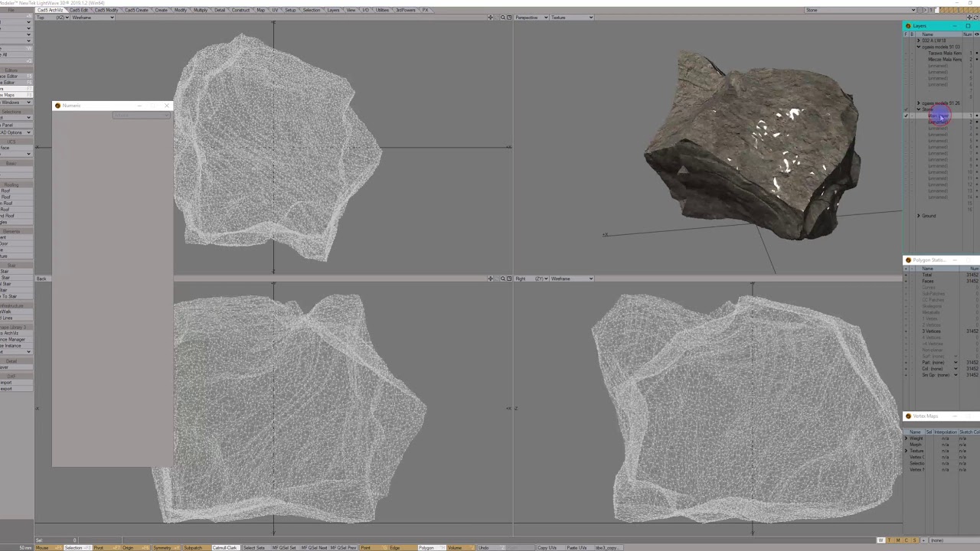Switch to the Cad5 Edit tab
The width and height of the screenshot is (980, 551).
[x=79, y=10]
